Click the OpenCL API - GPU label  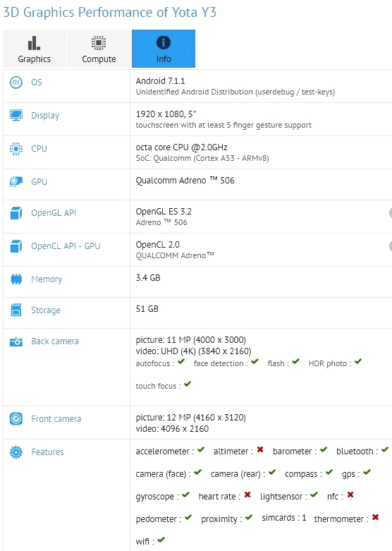coord(66,246)
